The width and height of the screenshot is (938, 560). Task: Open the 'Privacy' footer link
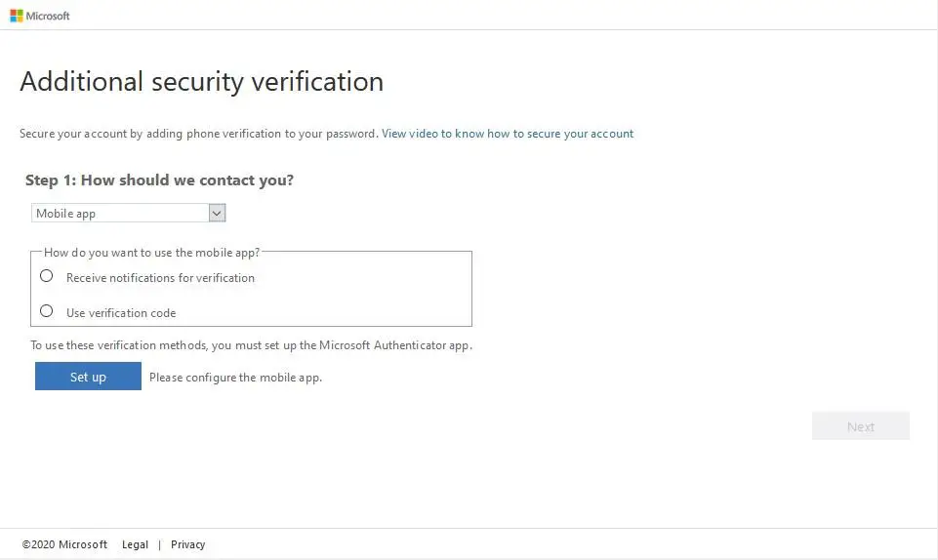(x=187, y=544)
